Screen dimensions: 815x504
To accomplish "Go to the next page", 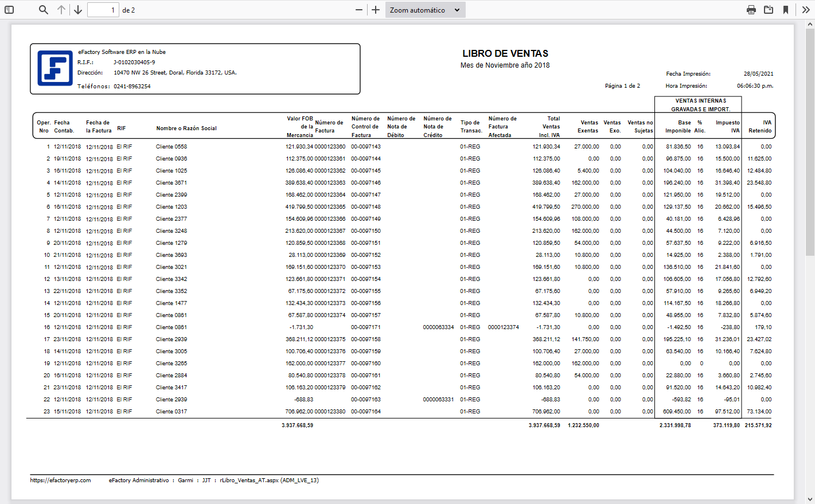I will (x=78, y=10).
